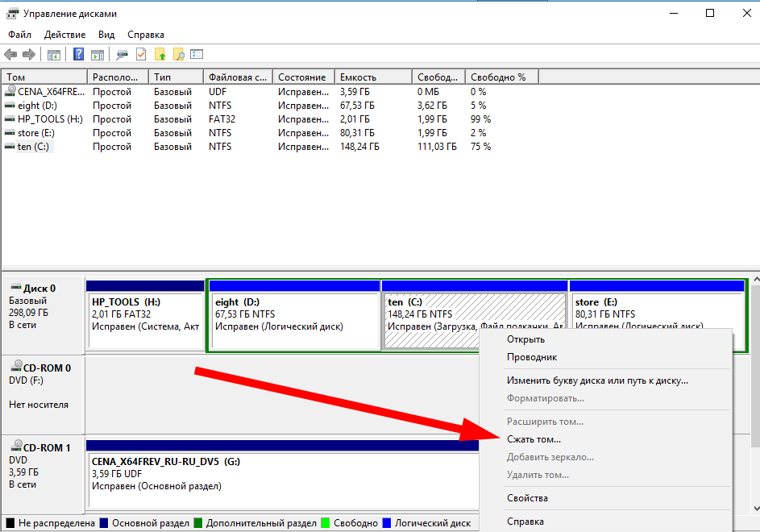Select the eight (D:) partition block
This screenshot has height=532, width=760.
pos(295,314)
